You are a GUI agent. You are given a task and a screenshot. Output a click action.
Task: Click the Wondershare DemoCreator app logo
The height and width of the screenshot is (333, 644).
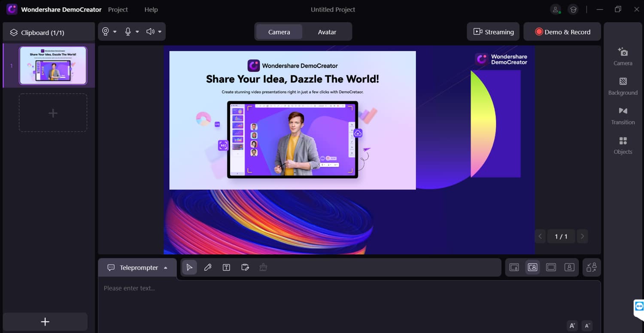coord(12,9)
